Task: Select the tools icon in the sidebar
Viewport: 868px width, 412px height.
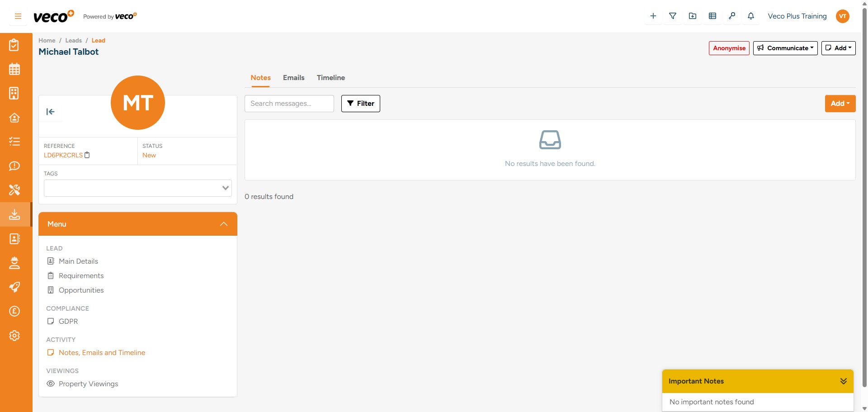Action: [x=14, y=190]
